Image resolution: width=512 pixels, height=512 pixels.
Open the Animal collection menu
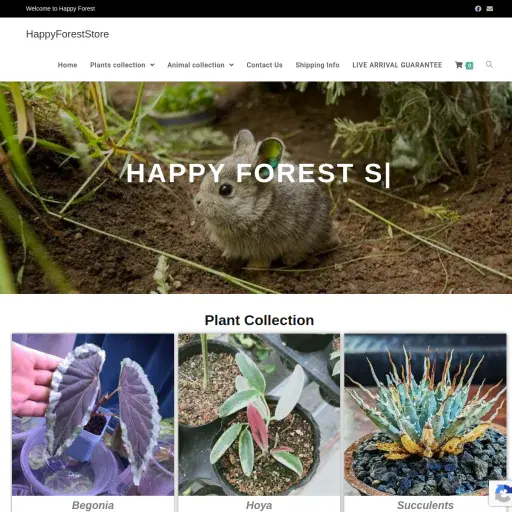[196, 65]
